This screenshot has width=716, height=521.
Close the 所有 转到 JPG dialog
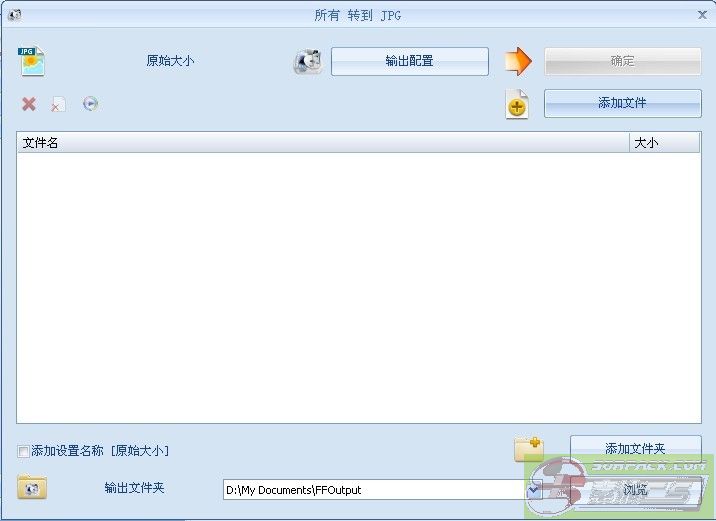coord(702,15)
